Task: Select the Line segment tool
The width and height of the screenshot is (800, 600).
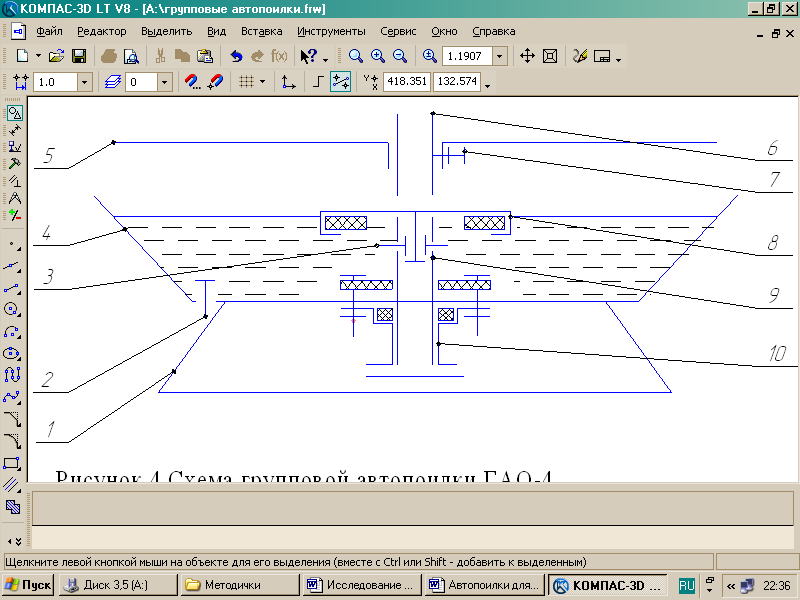Action: tap(13, 288)
